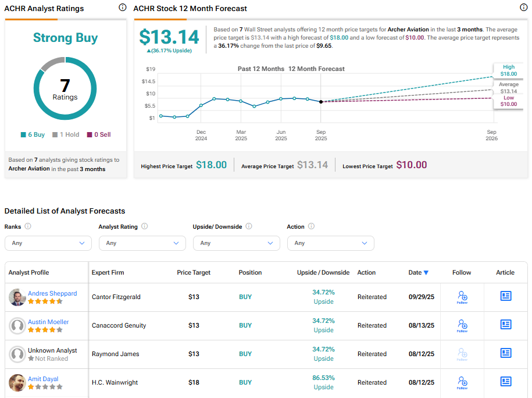Click info icon next to Action label

click(311, 226)
